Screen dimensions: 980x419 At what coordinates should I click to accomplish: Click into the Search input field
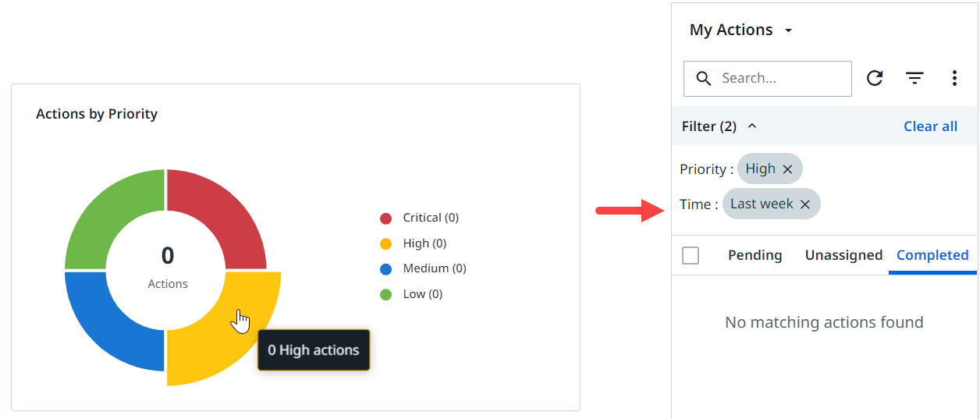[780, 78]
